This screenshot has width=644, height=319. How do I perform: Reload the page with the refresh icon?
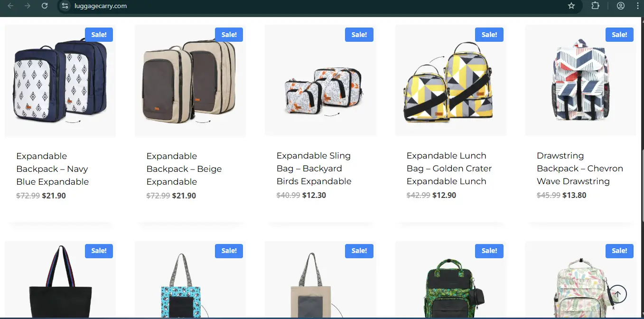pos(44,6)
